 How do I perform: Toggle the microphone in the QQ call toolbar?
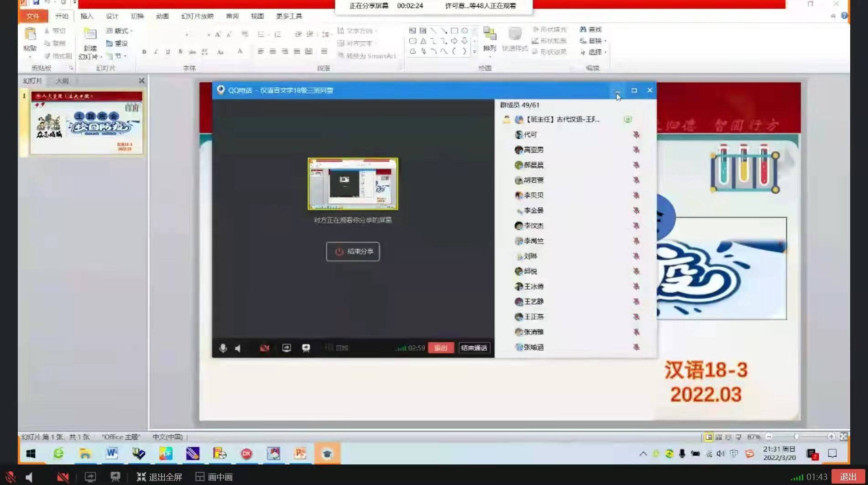point(223,348)
